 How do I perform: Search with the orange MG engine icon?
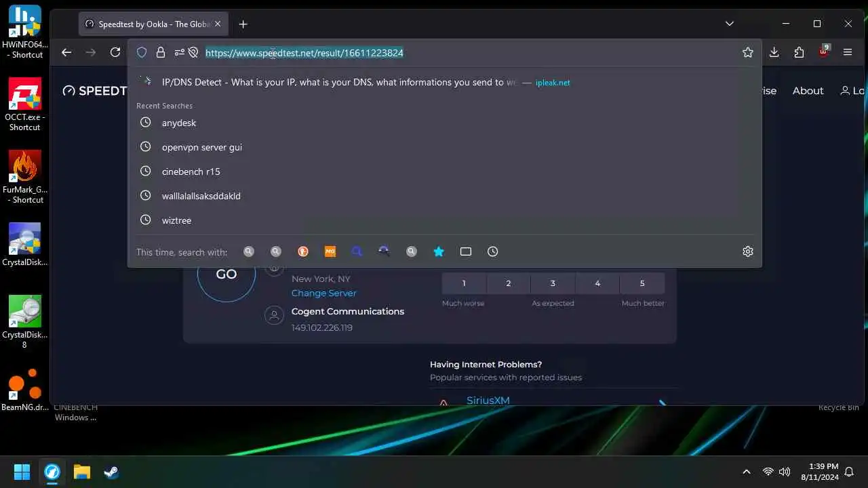tap(330, 251)
